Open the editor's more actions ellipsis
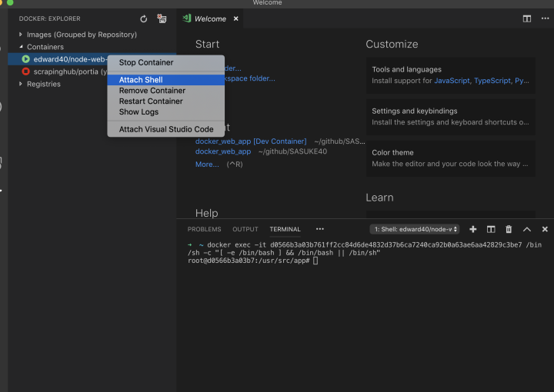Viewport: 554px width, 392px height. pos(545,18)
